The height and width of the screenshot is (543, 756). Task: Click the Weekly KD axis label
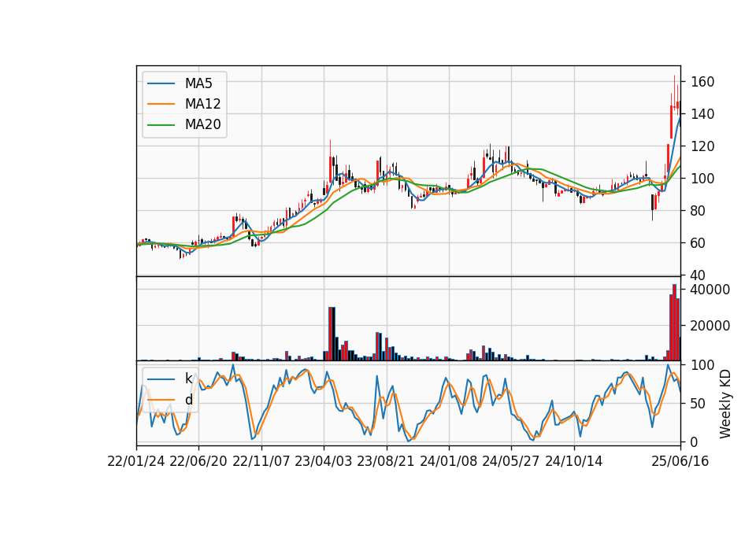tap(725, 404)
